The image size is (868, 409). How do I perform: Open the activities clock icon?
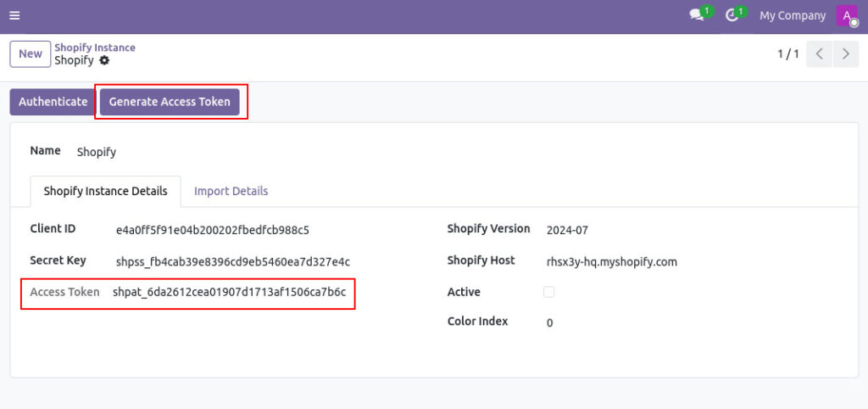tap(732, 15)
